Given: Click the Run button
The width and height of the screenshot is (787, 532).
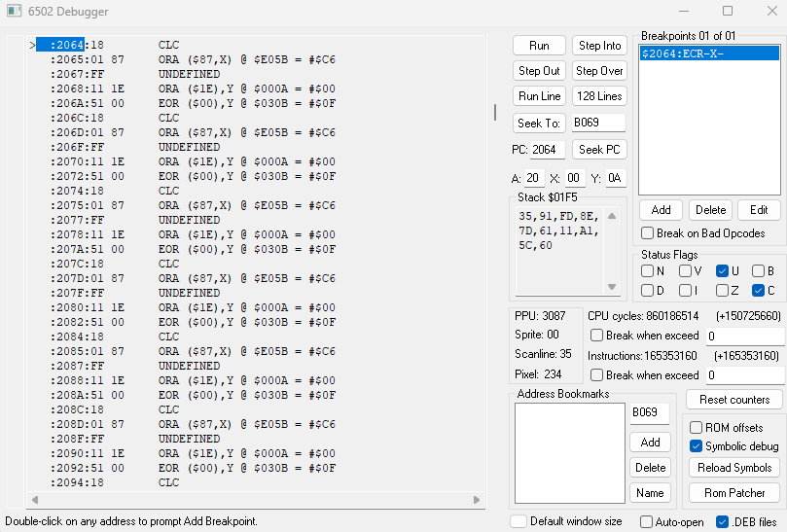Looking at the screenshot, I should pos(539,46).
